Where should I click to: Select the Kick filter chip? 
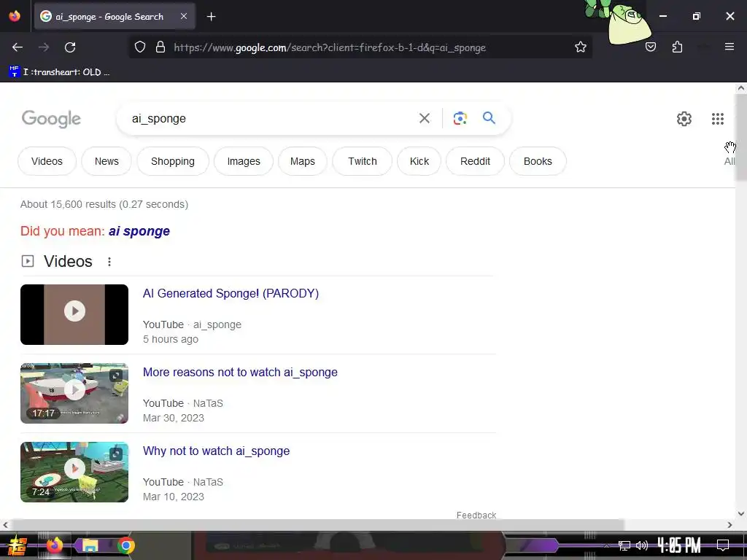pyautogui.click(x=419, y=161)
